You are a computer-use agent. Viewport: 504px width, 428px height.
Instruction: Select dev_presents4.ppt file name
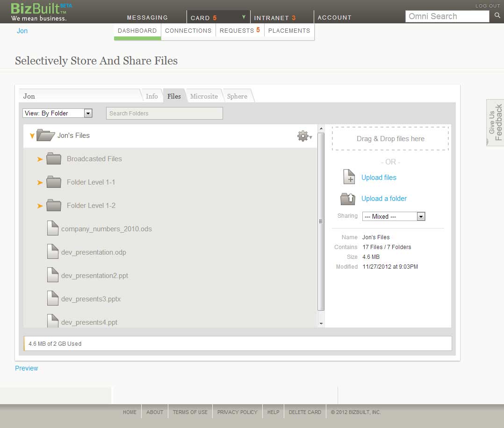(89, 322)
